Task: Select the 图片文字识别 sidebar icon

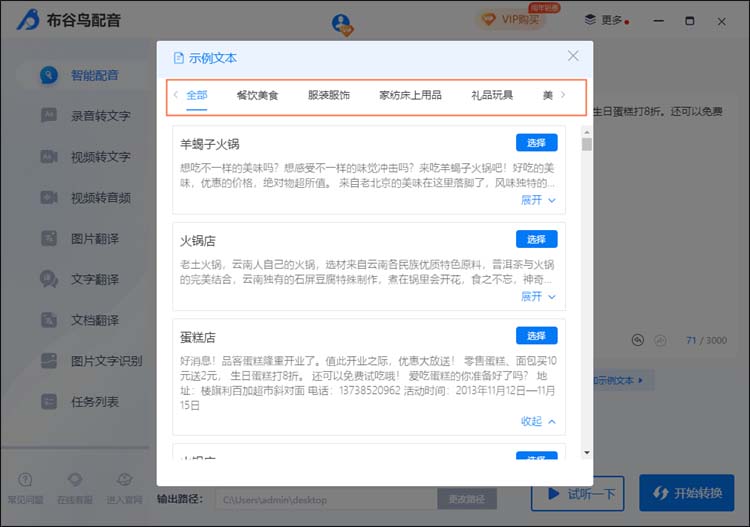Action: click(48, 361)
